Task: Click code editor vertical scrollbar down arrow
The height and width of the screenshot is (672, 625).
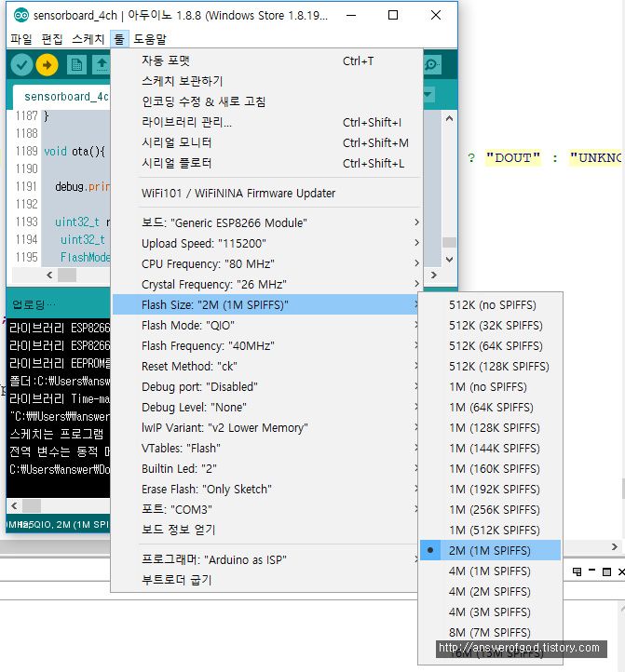Action: 449,260
